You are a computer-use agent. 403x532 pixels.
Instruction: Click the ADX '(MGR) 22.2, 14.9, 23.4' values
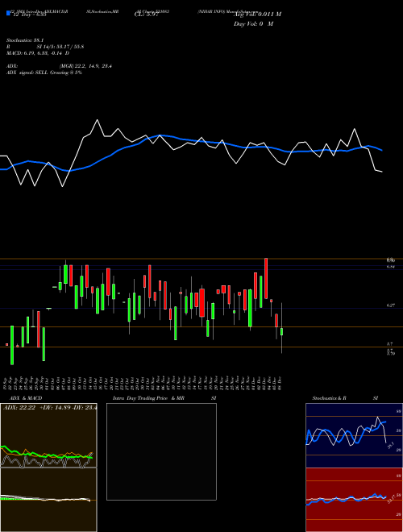pyautogui.click(x=85, y=66)
